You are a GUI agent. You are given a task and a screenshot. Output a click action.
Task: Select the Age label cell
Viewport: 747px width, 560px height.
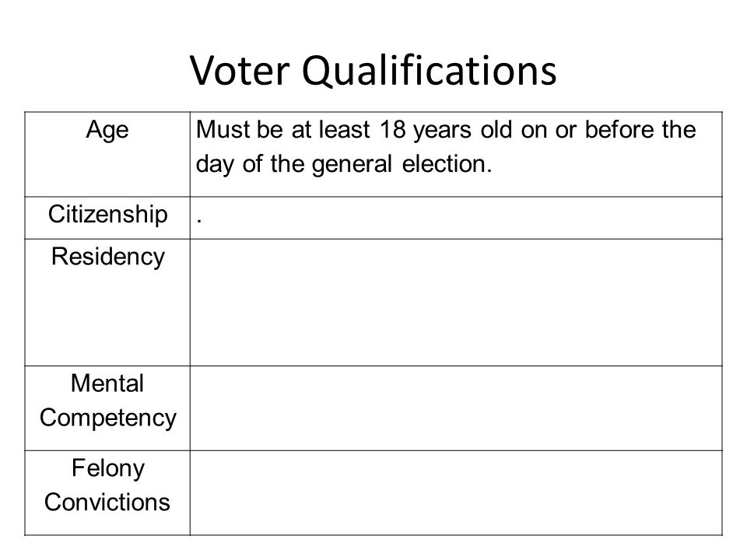[x=107, y=154]
